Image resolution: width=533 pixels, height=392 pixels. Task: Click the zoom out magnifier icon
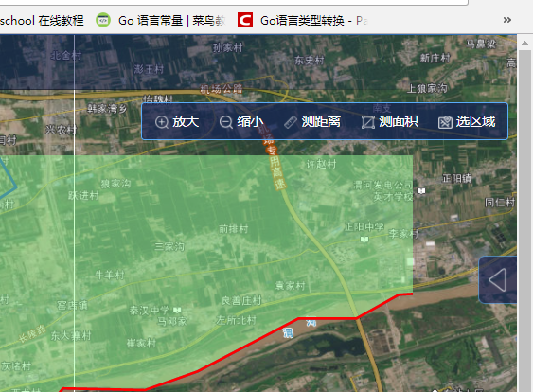[x=225, y=122]
